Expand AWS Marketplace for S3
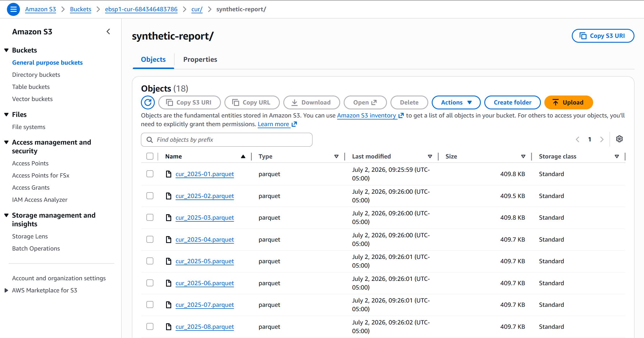This screenshot has width=644, height=338. [x=6, y=290]
